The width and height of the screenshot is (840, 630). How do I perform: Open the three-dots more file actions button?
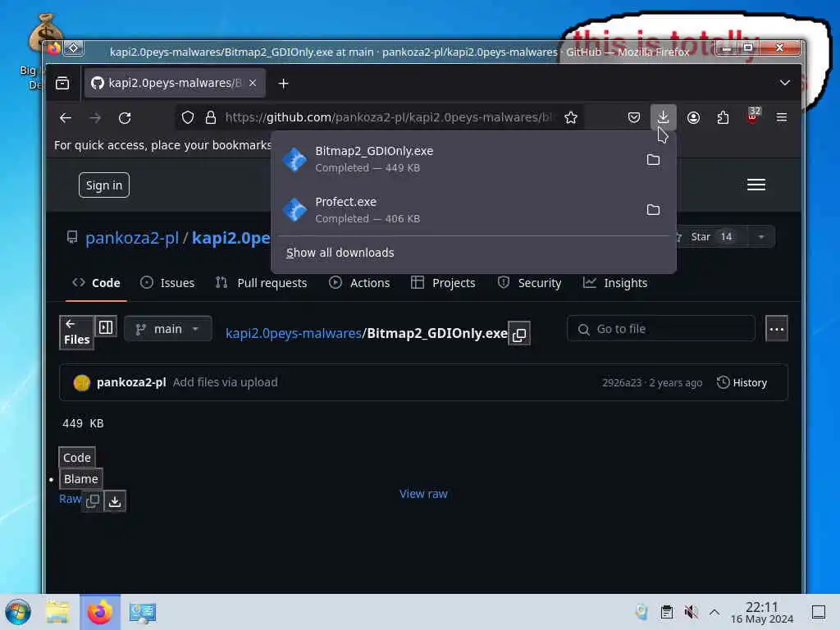click(776, 329)
